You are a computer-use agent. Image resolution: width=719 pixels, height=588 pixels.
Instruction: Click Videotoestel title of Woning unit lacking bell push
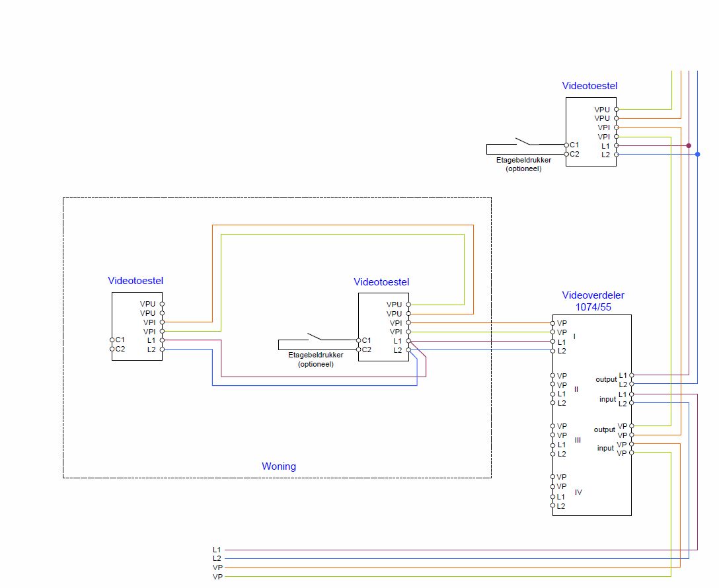[x=135, y=281]
